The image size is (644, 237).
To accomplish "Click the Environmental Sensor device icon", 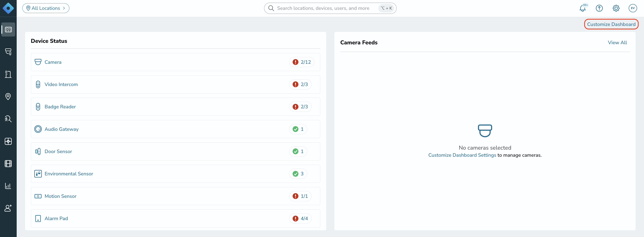I will click(x=38, y=174).
